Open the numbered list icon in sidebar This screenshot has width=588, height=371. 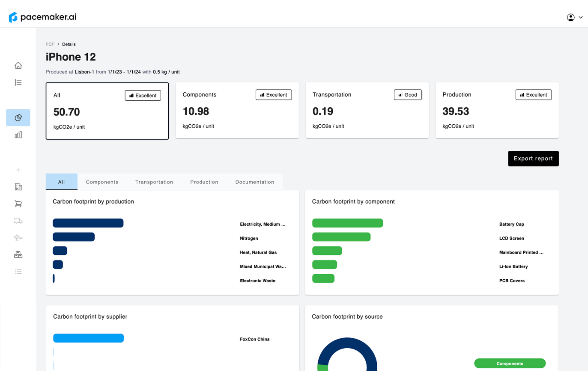pyautogui.click(x=18, y=82)
